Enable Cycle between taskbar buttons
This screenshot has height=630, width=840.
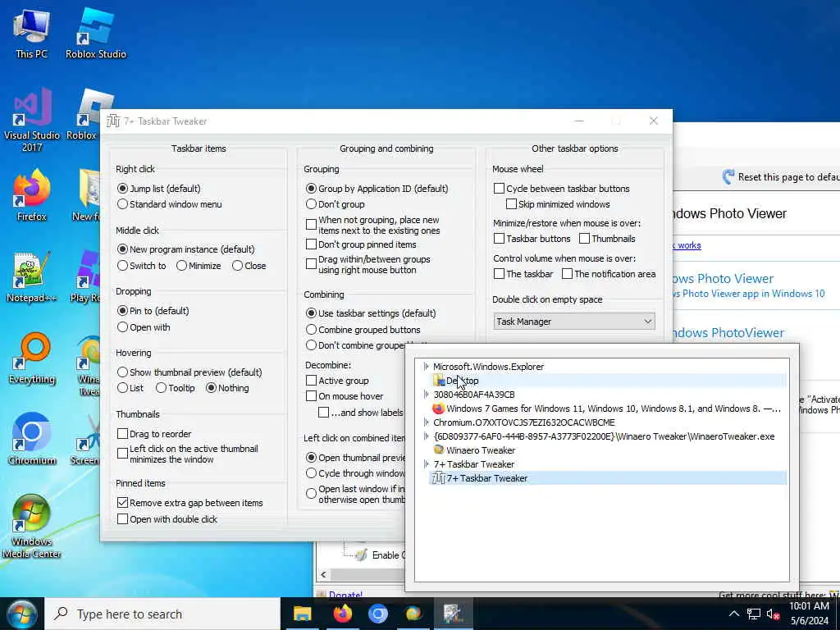pos(499,189)
